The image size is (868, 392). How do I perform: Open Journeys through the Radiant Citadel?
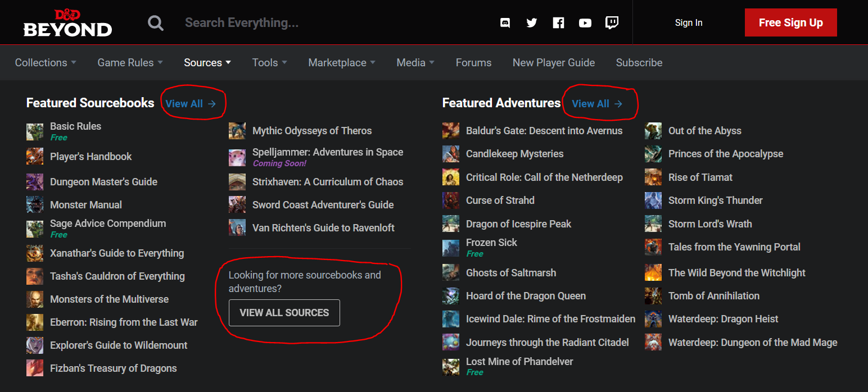point(548,343)
